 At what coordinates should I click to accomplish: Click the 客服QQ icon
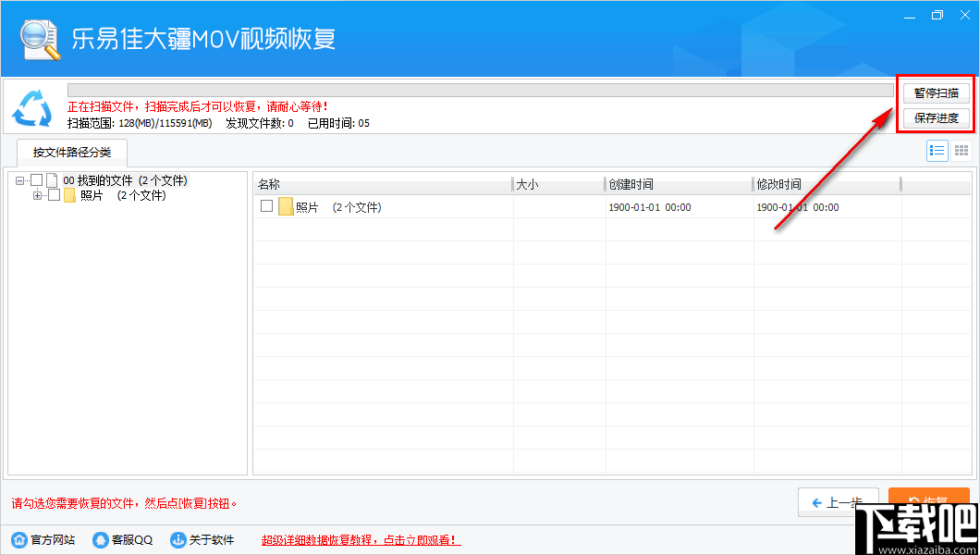coord(100,539)
